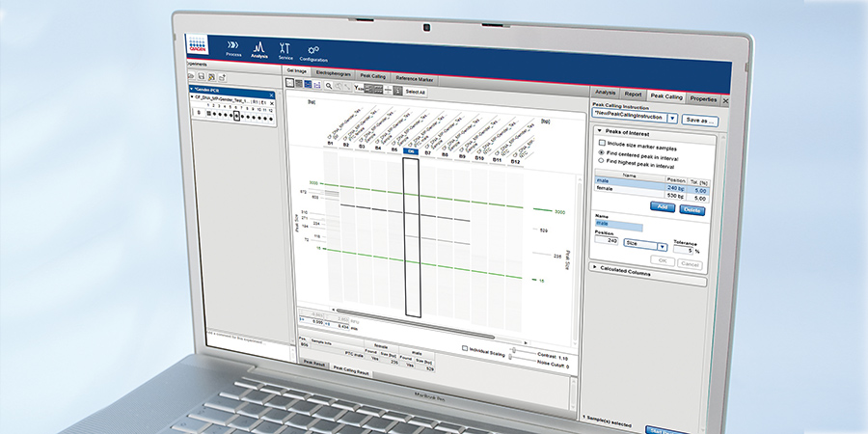This screenshot has height=434, width=868.
Task: Close the Gender-PCR experiment panel
Action: click(272, 95)
